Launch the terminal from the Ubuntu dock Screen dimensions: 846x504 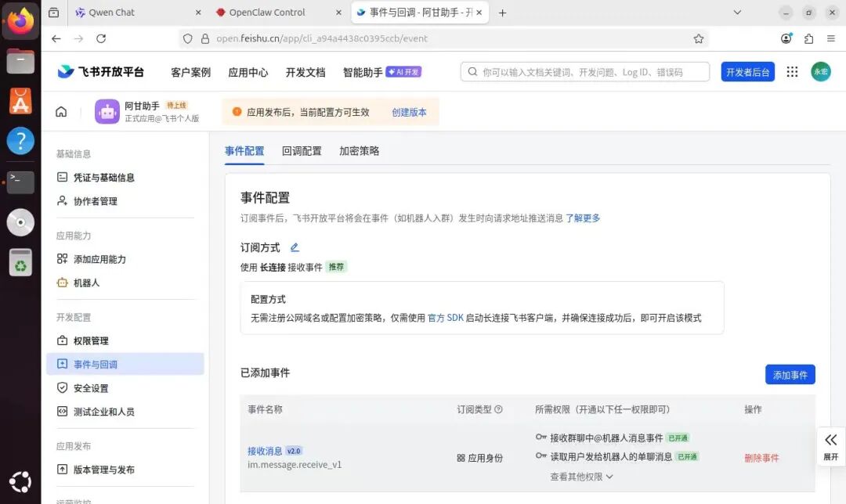tap(20, 183)
